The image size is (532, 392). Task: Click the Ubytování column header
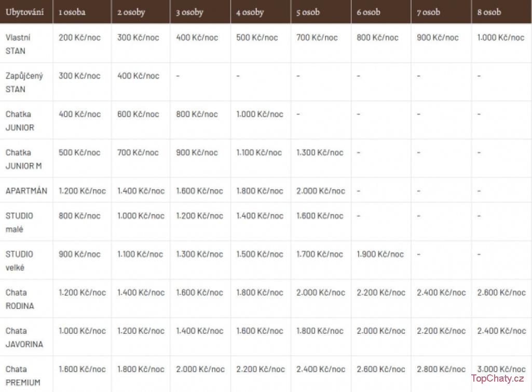25,12
